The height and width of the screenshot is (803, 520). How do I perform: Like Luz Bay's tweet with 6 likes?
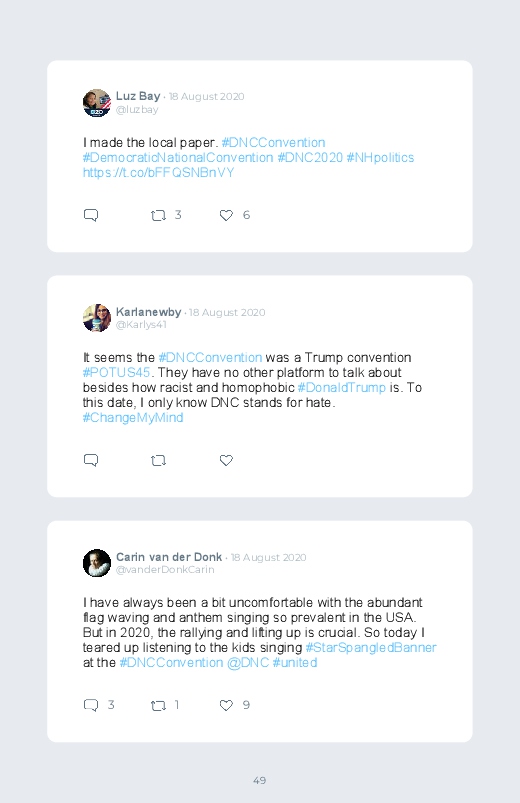(226, 216)
